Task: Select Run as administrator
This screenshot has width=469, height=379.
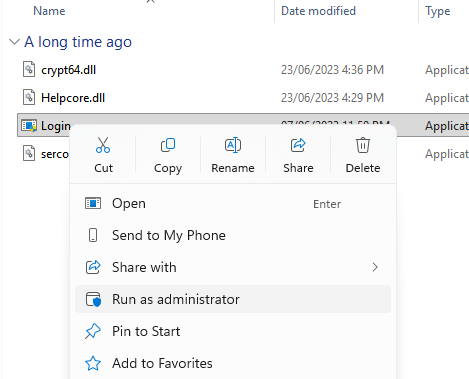Action: click(x=233, y=299)
